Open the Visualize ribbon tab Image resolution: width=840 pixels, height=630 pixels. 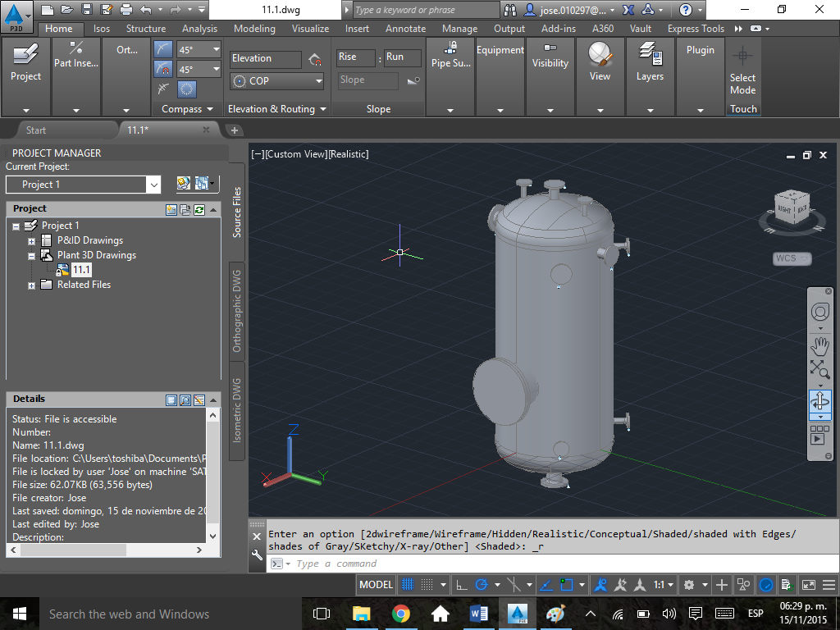310,29
